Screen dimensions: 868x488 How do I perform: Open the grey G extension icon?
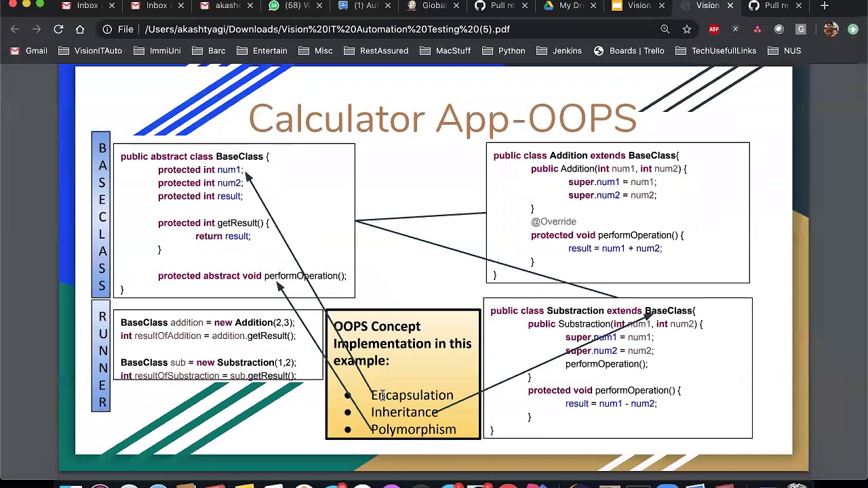pos(801,29)
